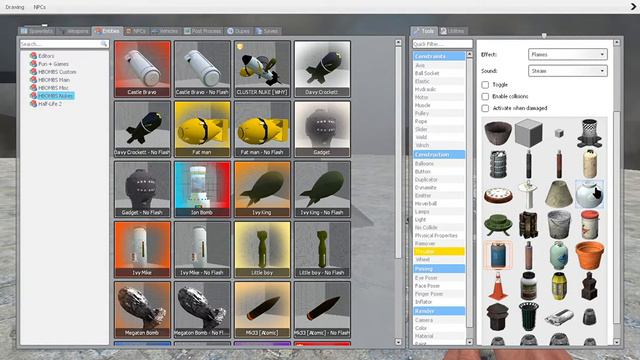Open the Drawing menu
The width and height of the screenshot is (640, 360).
pyautogui.click(x=15, y=7)
